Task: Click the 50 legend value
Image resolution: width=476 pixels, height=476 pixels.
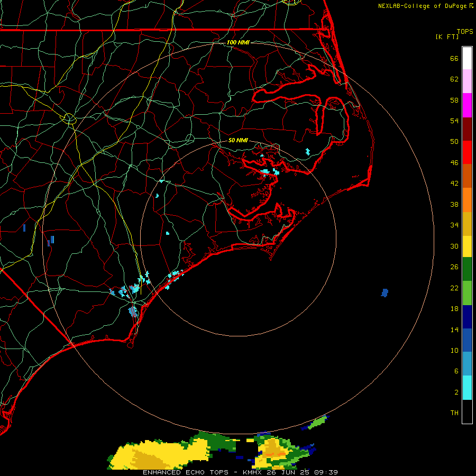Action: pyautogui.click(x=454, y=141)
